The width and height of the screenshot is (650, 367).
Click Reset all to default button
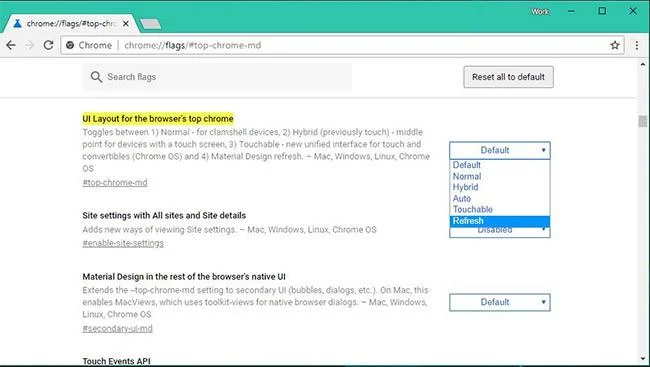click(x=508, y=77)
